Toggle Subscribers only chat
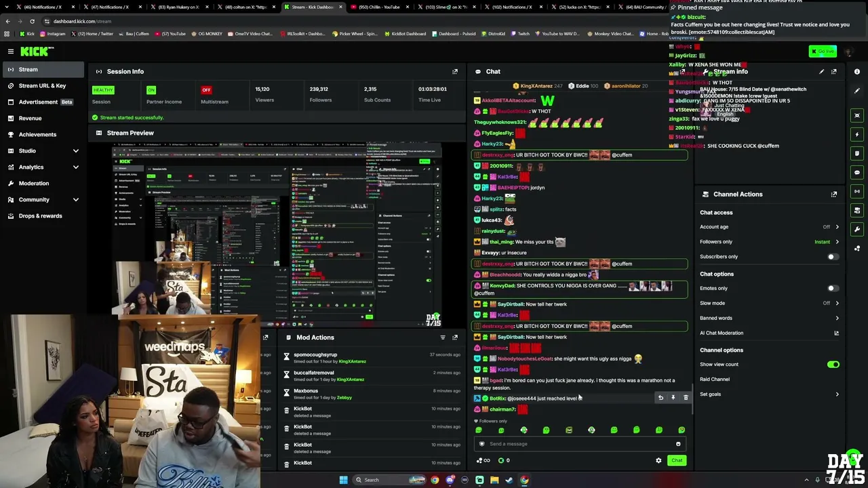Image resolution: width=868 pixels, height=488 pixels. tap(833, 257)
